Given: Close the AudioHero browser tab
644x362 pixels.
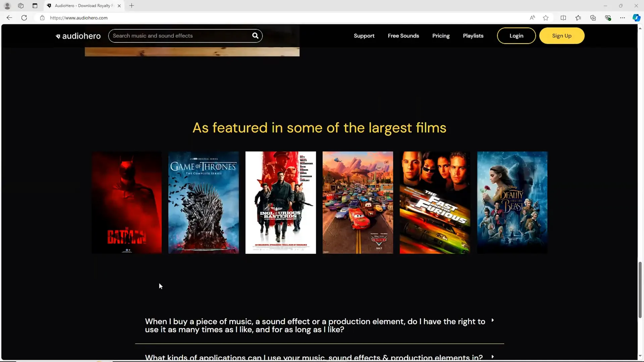Looking at the screenshot, I should (x=119, y=6).
